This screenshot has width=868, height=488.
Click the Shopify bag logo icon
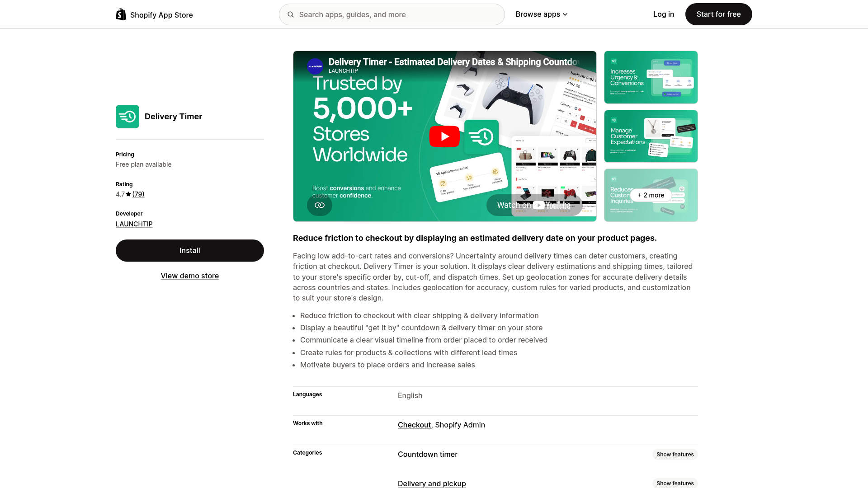coord(121,14)
